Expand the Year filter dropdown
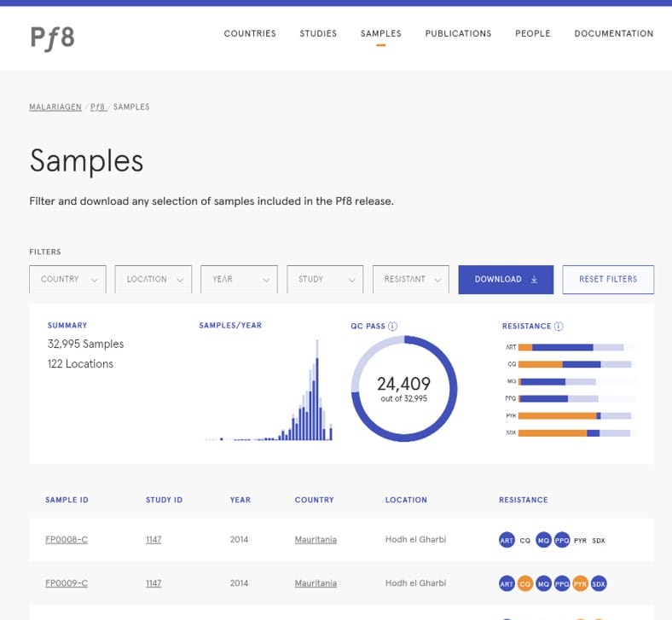The width and height of the screenshot is (672, 620). 239,280
